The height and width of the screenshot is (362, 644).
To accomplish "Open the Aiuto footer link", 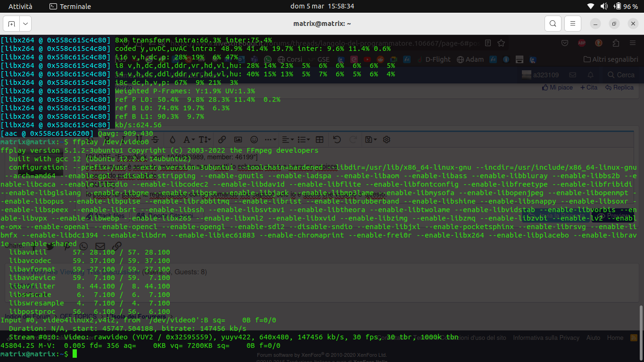I will 593,337.
